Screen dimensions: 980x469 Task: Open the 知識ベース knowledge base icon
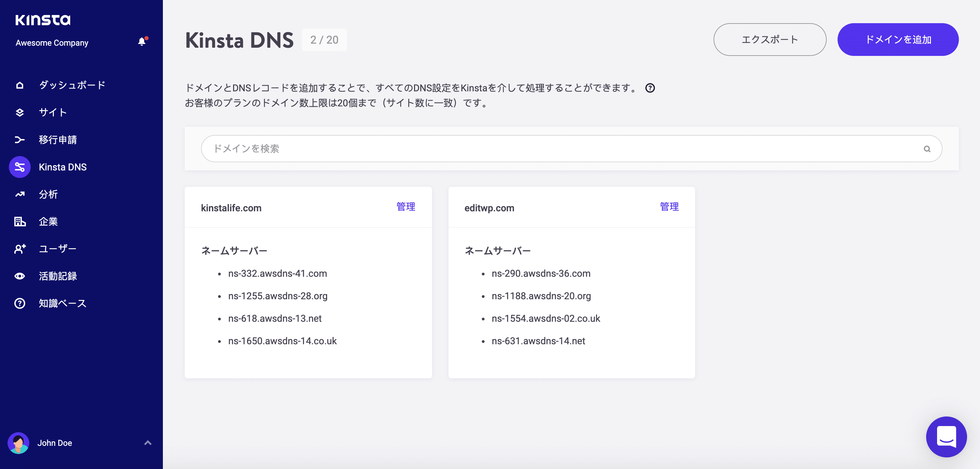point(19,303)
